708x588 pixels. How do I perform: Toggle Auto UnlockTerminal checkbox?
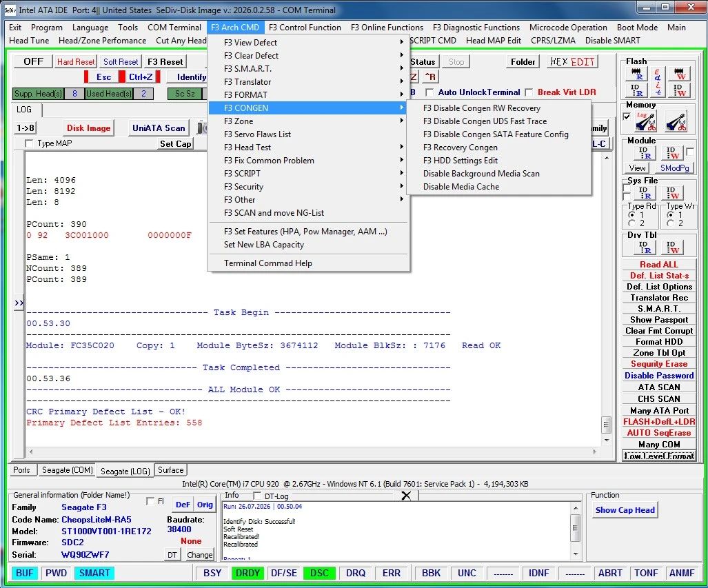pyautogui.click(x=430, y=92)
